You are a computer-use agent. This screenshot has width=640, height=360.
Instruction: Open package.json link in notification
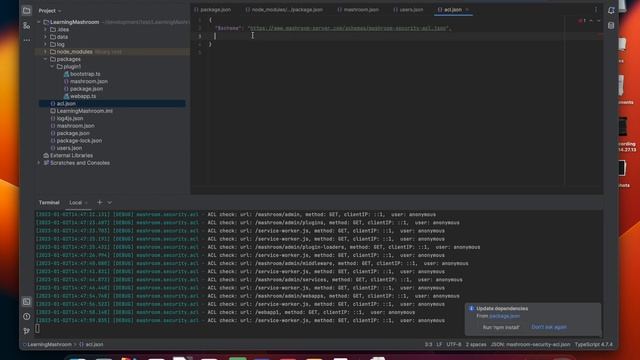504,316
